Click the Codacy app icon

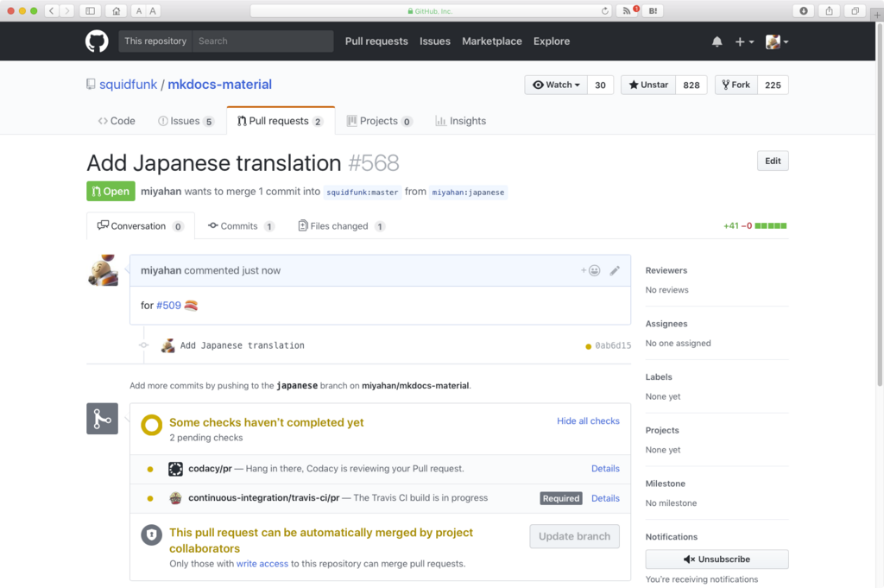(x=175, y=469)
